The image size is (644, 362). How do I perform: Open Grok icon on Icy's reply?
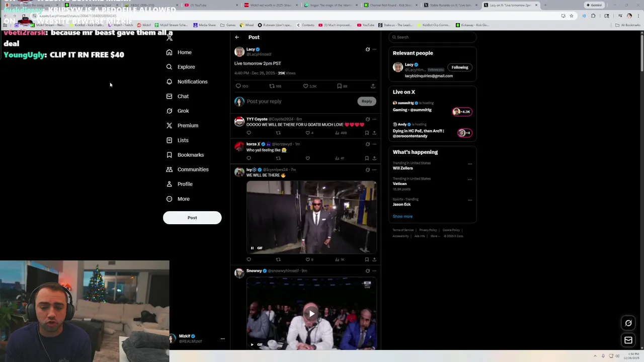click(367, 170)
